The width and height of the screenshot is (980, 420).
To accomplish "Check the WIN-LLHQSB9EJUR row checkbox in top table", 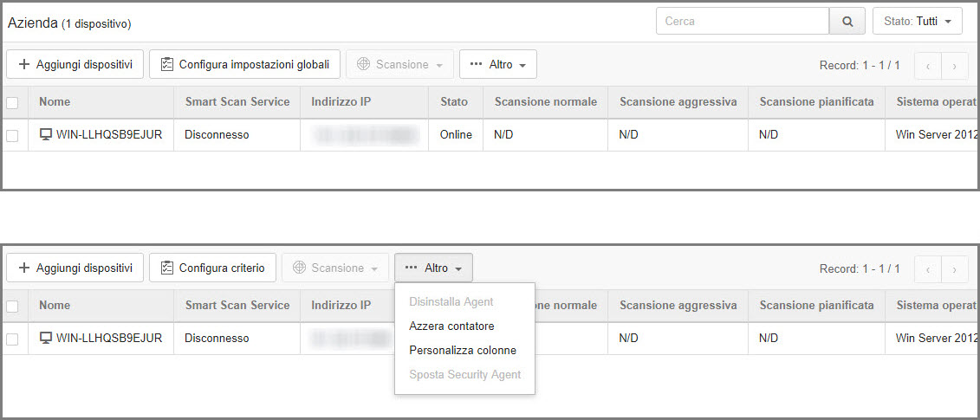I will point(12,135).
